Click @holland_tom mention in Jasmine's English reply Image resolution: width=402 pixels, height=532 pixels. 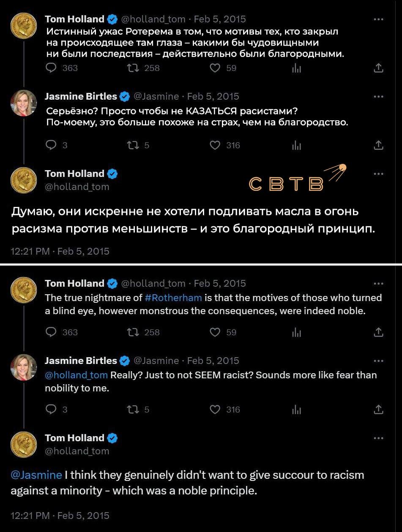(x=76, y=375)
